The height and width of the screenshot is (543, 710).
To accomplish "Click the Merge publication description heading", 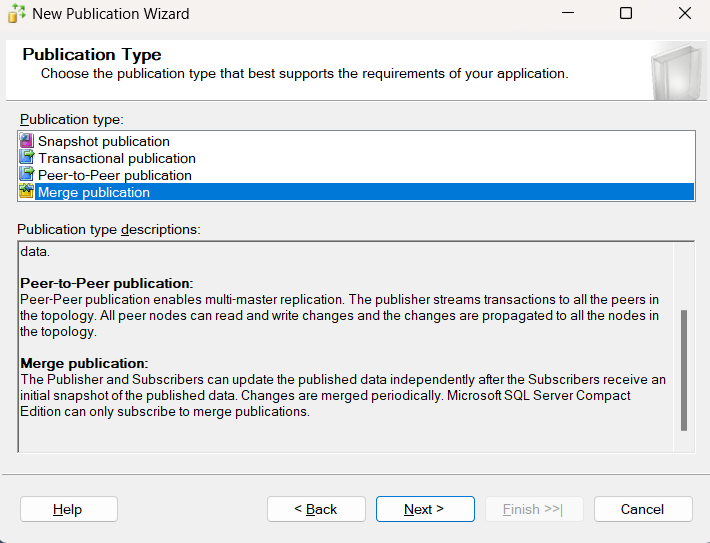I will point(84,363).
